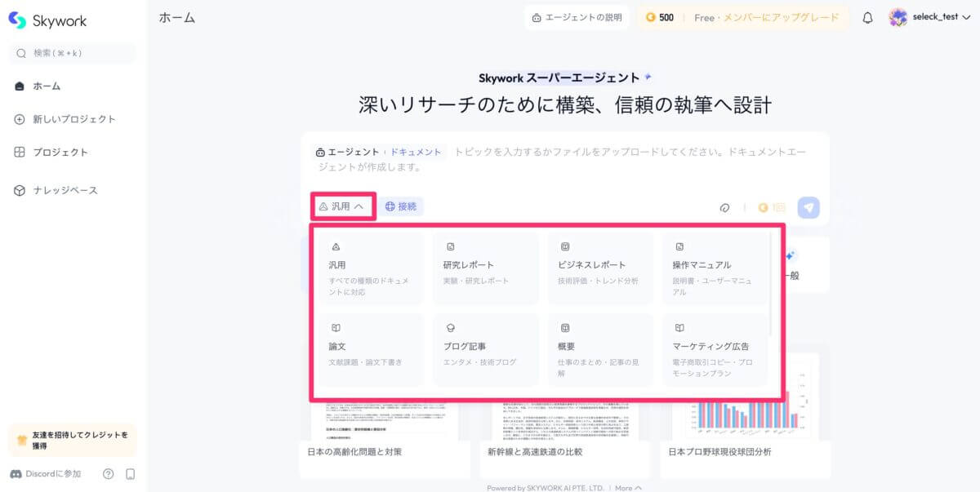Select the 概要 option

pos(600,350)
